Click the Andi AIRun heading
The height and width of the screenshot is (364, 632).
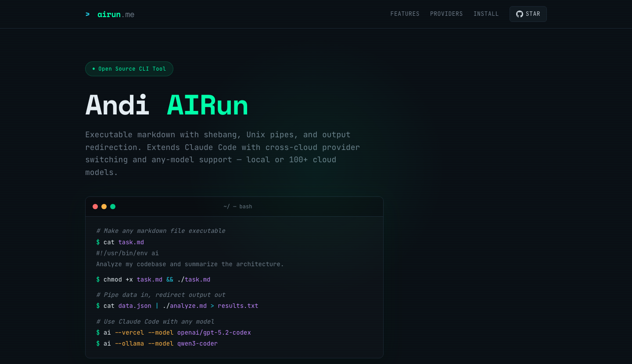tap(167, 105)
